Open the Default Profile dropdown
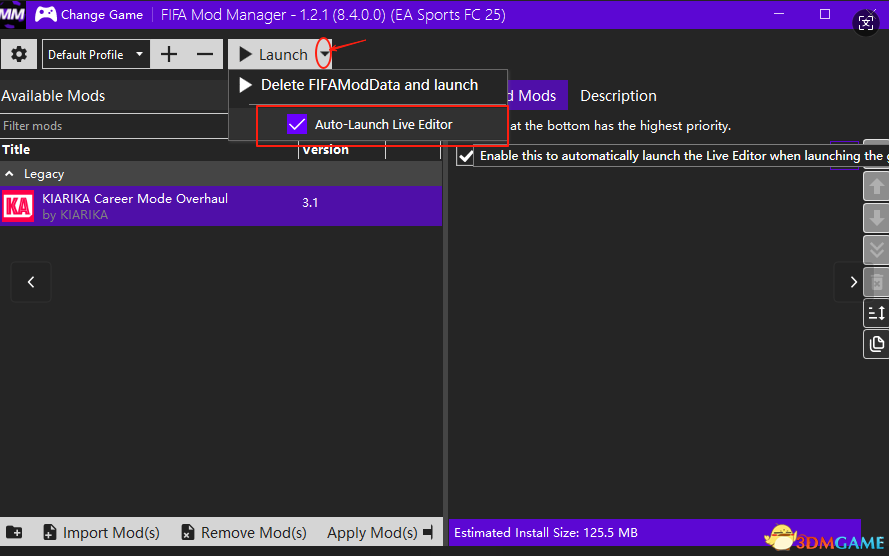The width and height of the screenshot is (889, 556). pos(96,54)
